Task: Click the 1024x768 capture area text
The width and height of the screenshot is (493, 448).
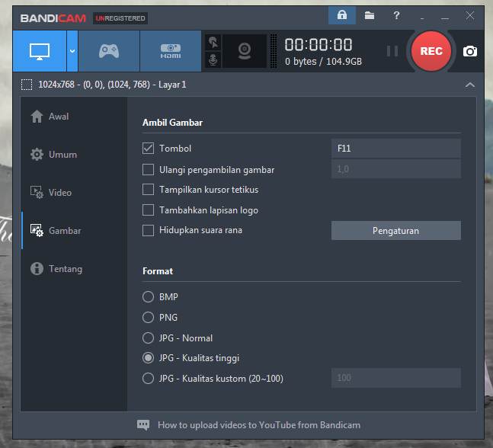Action: [112, 85]
